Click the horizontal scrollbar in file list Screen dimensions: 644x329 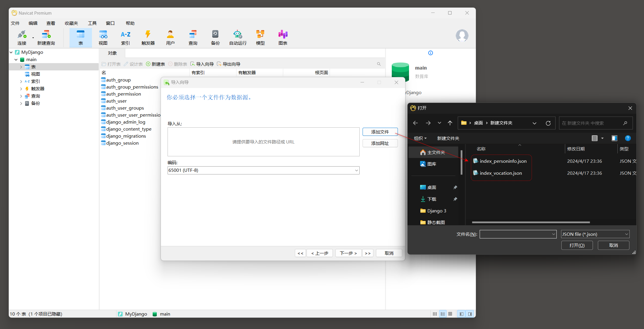530,222
